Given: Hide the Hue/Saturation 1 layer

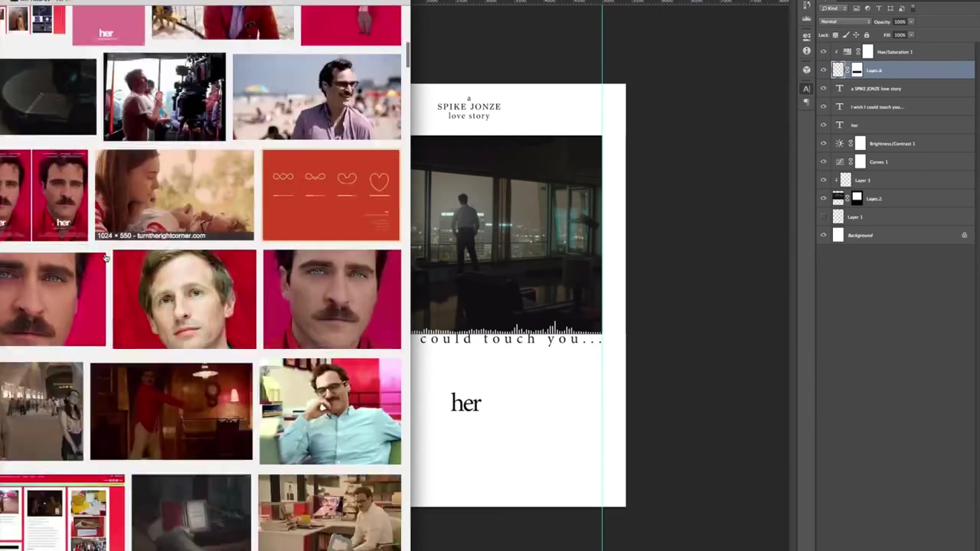Looking at the screenshot, I should (823, 51).
